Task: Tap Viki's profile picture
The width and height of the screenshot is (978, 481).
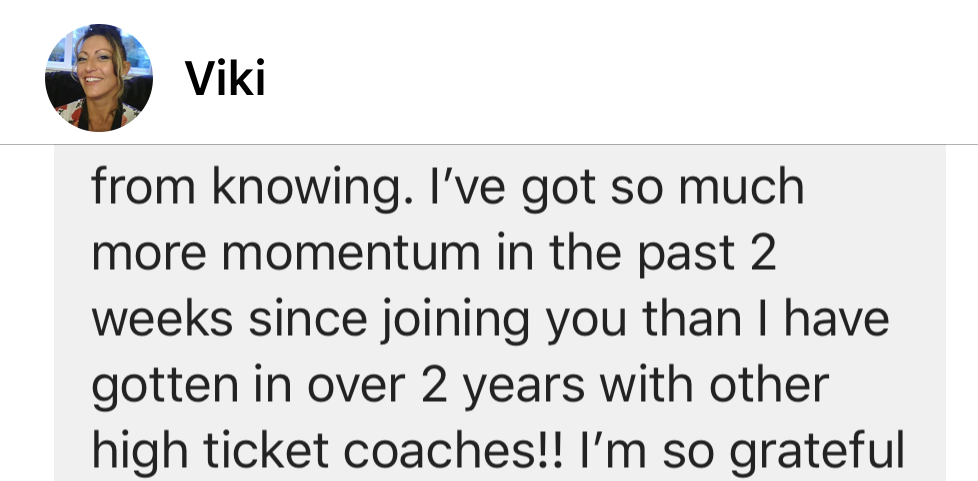Action: 98,78
